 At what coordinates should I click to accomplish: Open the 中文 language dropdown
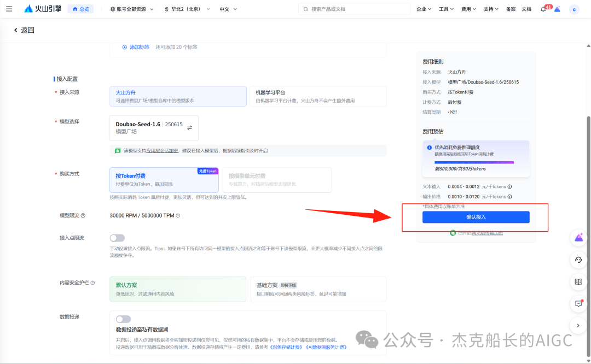click(228, 9)
